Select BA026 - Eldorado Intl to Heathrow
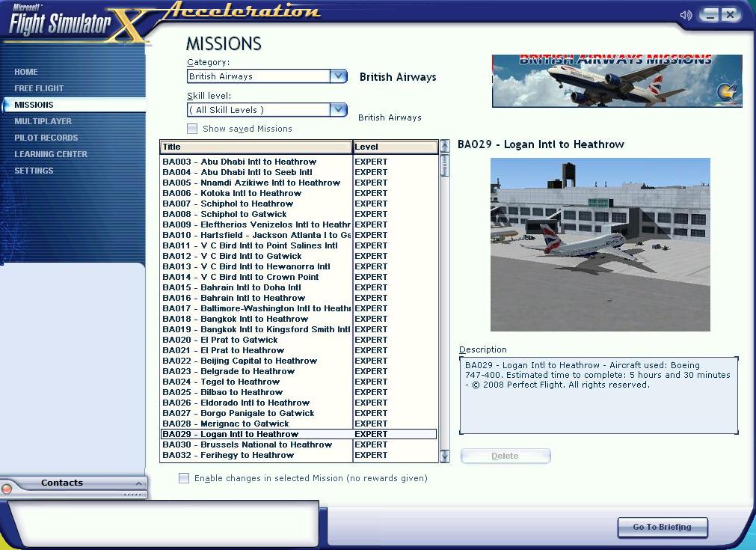756x550 pixels. click(299, 403)
